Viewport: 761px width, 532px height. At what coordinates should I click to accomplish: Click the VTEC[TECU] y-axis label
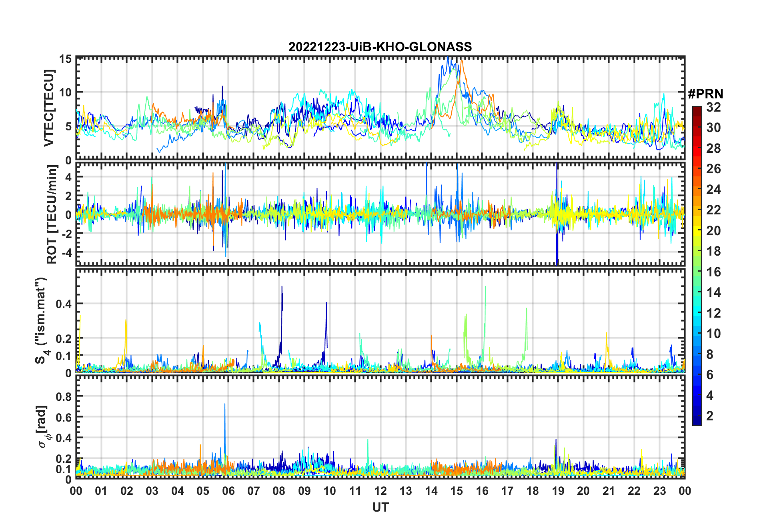click(49, 108)
